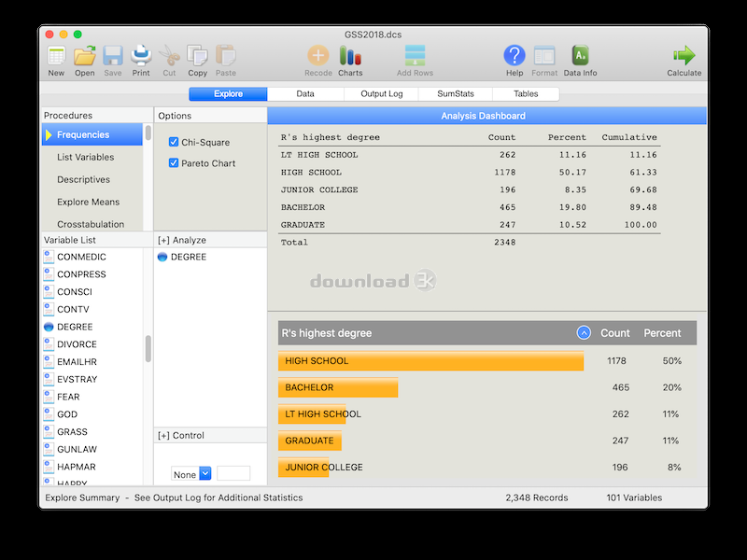Expand the [+] Analyze section
This screenshot has width=747, height=560.
pyautogui.click(x=182, y=240)
